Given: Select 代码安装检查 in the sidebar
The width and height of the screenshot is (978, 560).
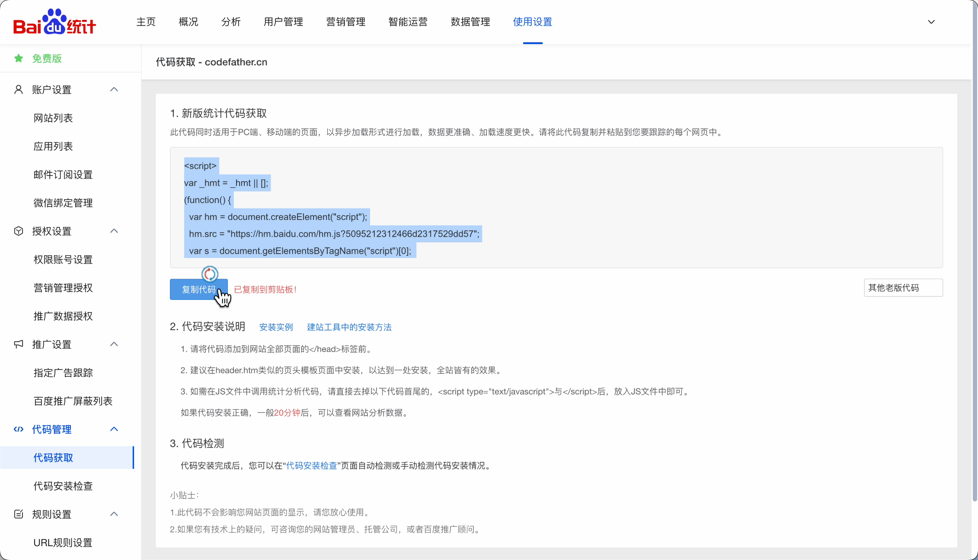Looking at the screenshot, I should (x=63, y=486).
